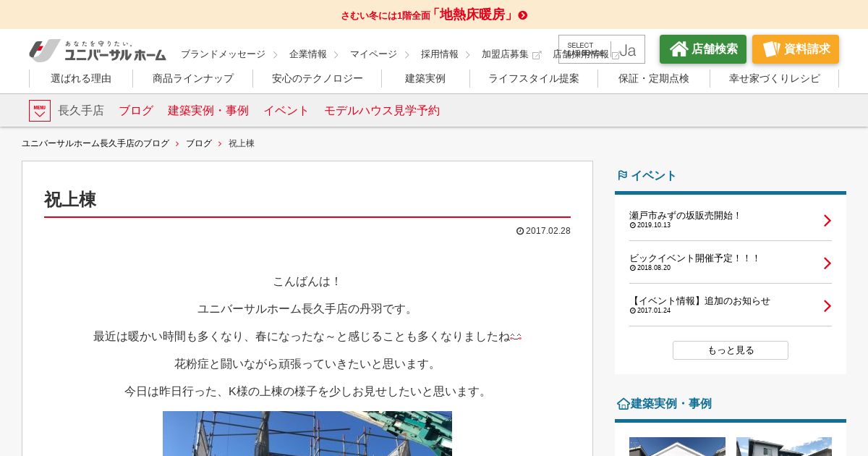The height and width of the screenshot is (456, 868).
Task: Click the 2018.08.20 event date
Action: point(650,268)
